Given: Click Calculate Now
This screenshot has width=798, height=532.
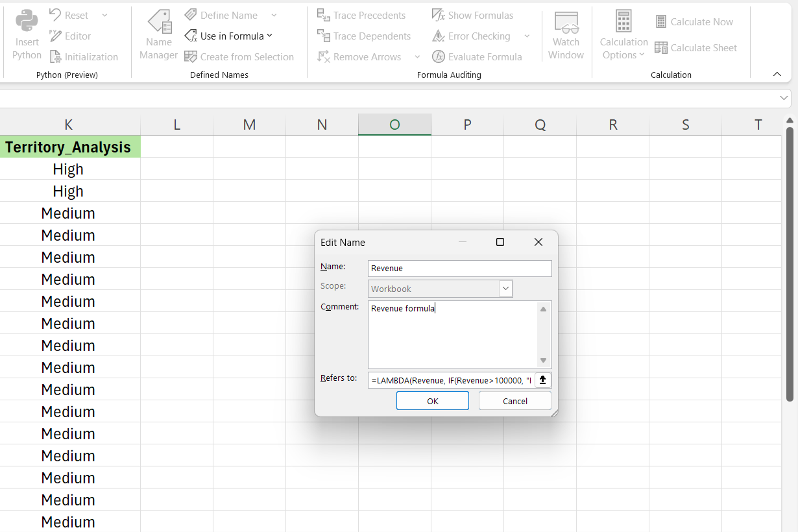Looking at the screenshot, I should coord(694,21).
